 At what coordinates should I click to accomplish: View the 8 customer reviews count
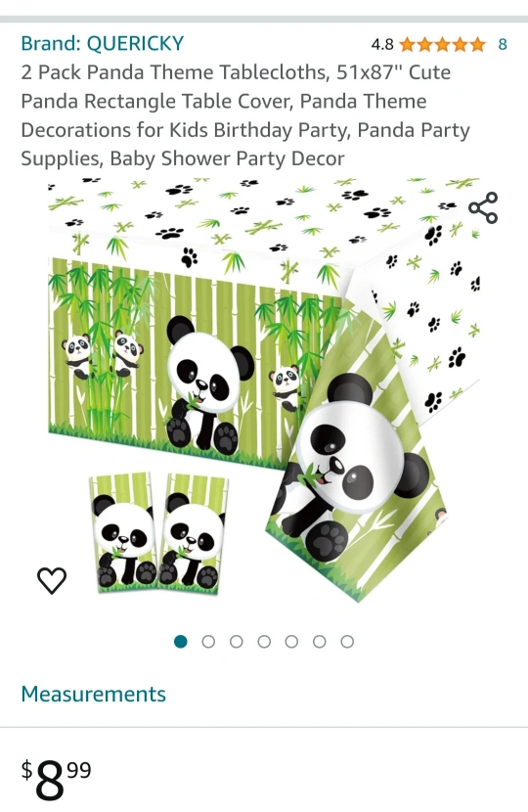pos(503,45)
